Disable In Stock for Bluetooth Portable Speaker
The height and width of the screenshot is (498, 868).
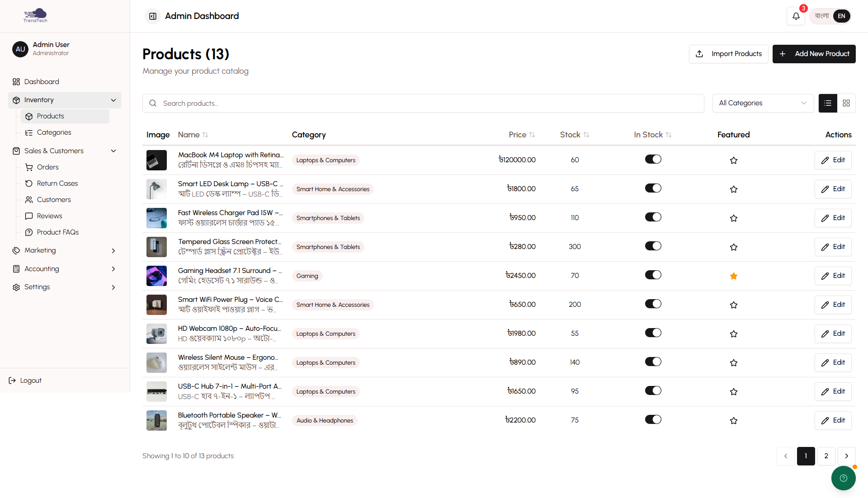coord(653,420)
